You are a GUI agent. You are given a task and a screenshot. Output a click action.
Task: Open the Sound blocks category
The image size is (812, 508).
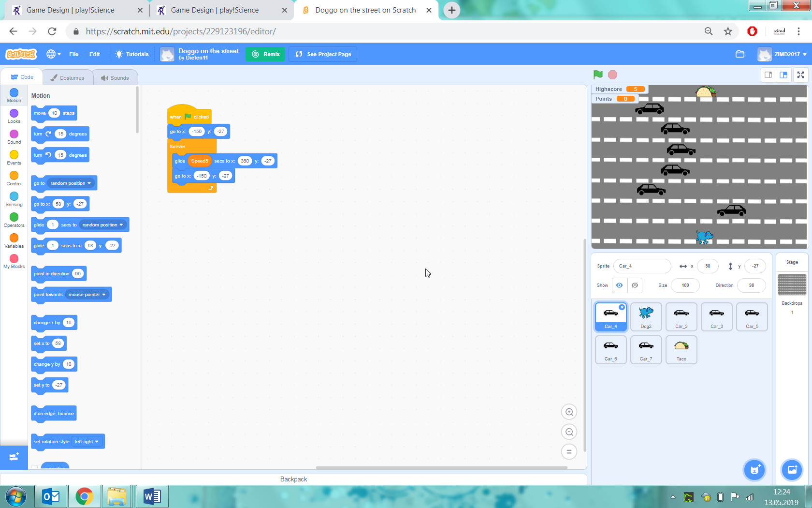[x=14, y=137]
